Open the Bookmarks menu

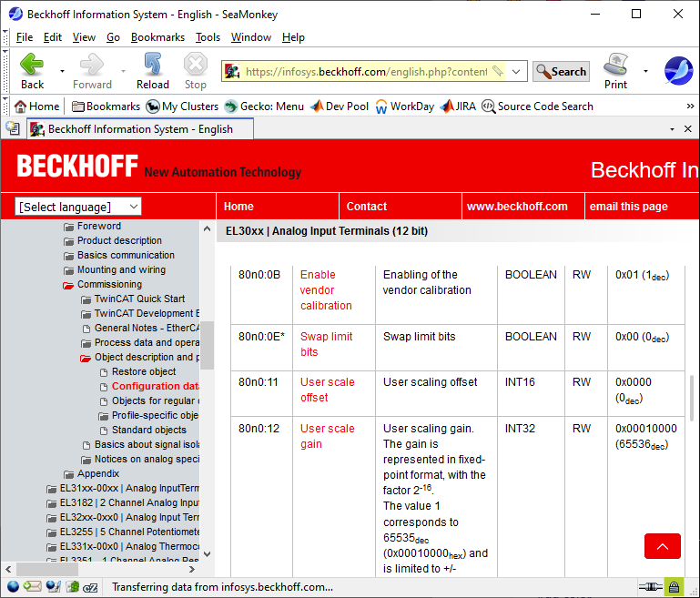(157, 37)
